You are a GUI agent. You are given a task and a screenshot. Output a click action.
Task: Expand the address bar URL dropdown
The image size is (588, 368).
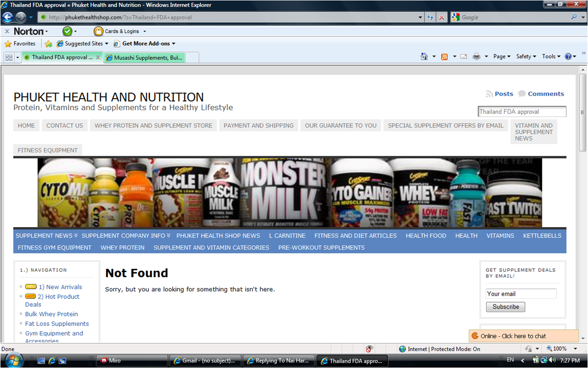click(420, 18)
